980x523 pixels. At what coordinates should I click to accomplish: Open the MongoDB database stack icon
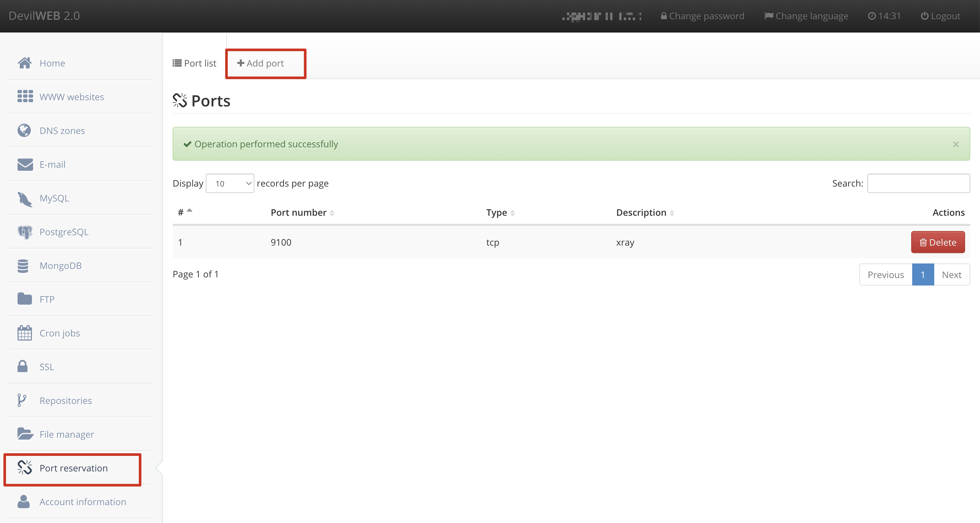point(23,266)
